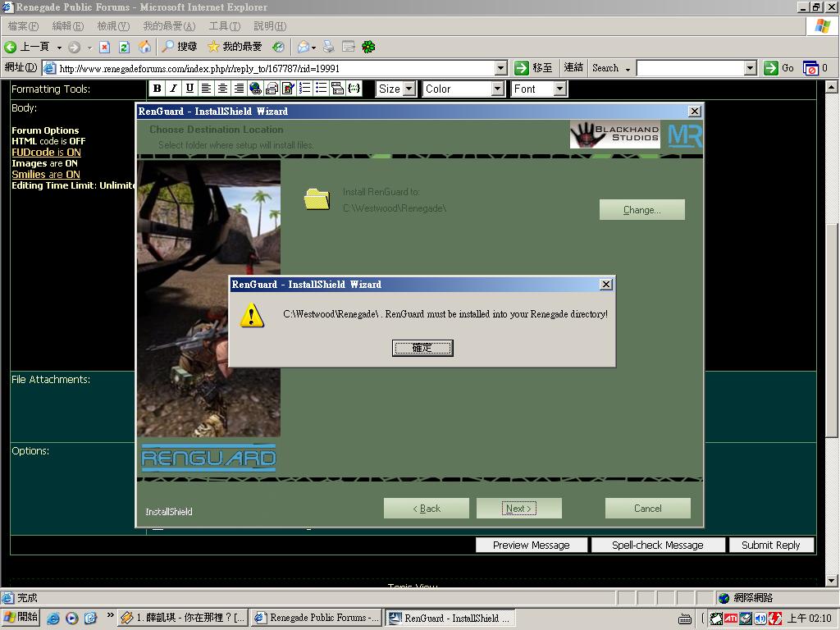Click the Windows 開始 Start button

point(21,617)
